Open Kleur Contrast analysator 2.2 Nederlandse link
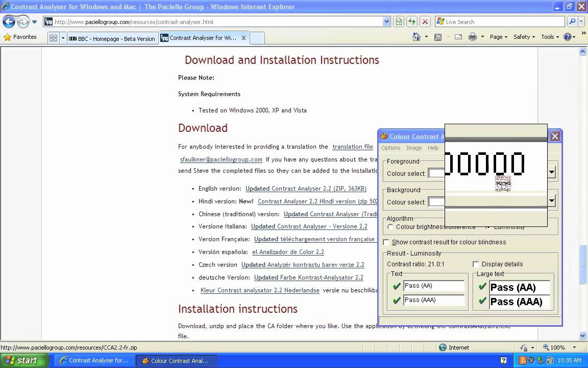Screen dimensions: 588x368 pyautogui.click(x=260, y=290)
